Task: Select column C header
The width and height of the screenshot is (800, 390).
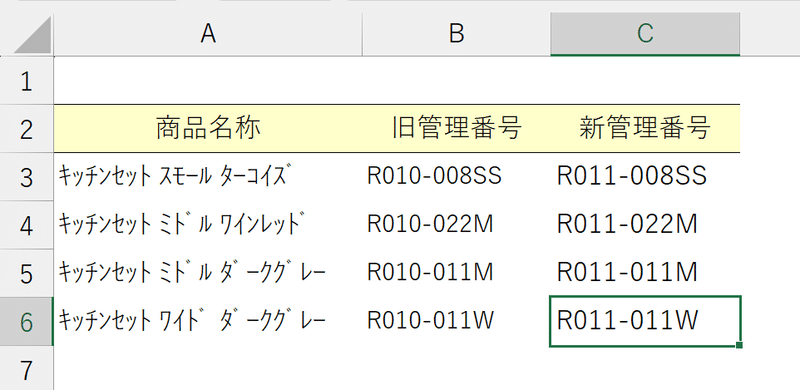Action: (645, 34)
